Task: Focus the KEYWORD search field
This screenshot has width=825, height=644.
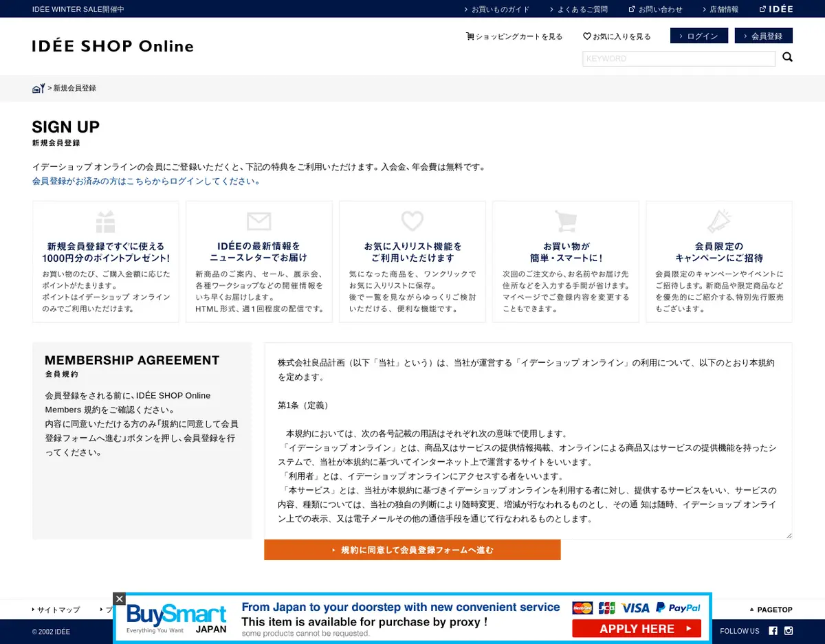Action: 679,58
